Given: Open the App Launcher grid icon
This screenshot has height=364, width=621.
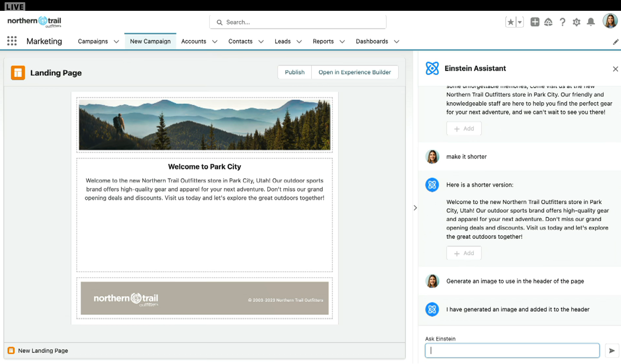Looking at the screenshot, I should [12, 41].
